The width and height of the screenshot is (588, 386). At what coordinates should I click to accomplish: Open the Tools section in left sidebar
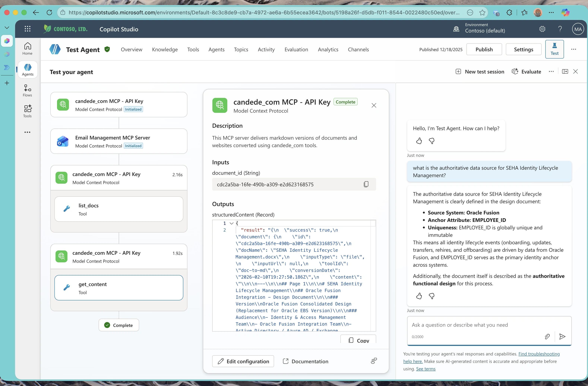point(27,111)
